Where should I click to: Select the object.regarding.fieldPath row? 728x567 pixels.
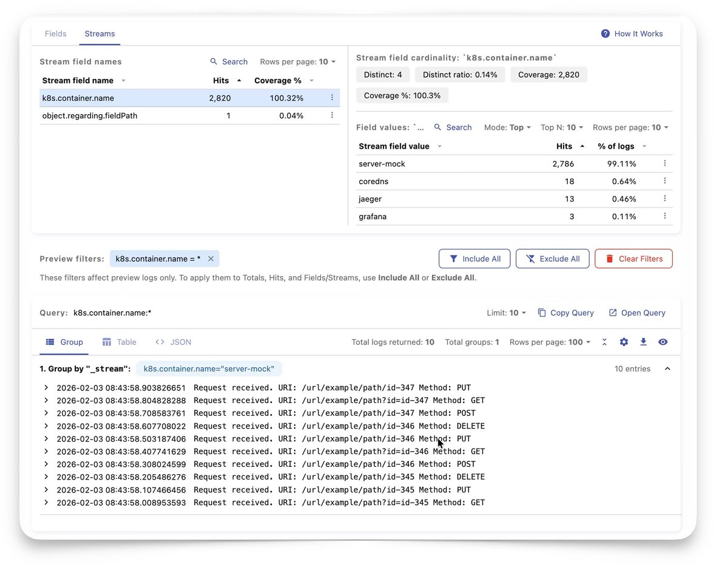[x=190, y=115]
